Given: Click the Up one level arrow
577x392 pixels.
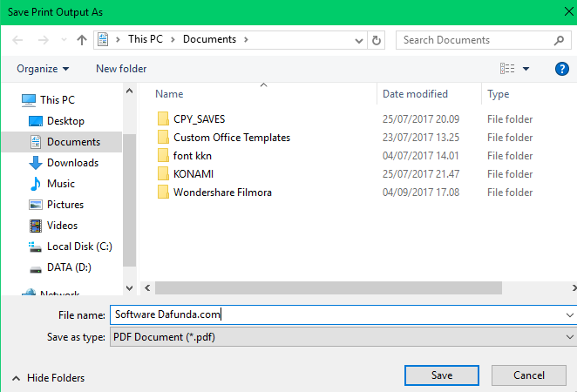Looking at the screenshot, I should click(x=82, y=40).
